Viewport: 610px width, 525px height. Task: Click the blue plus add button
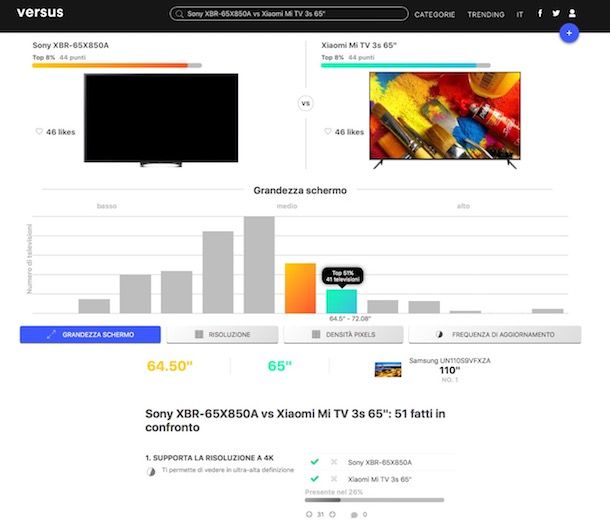(x=569, y=33)
